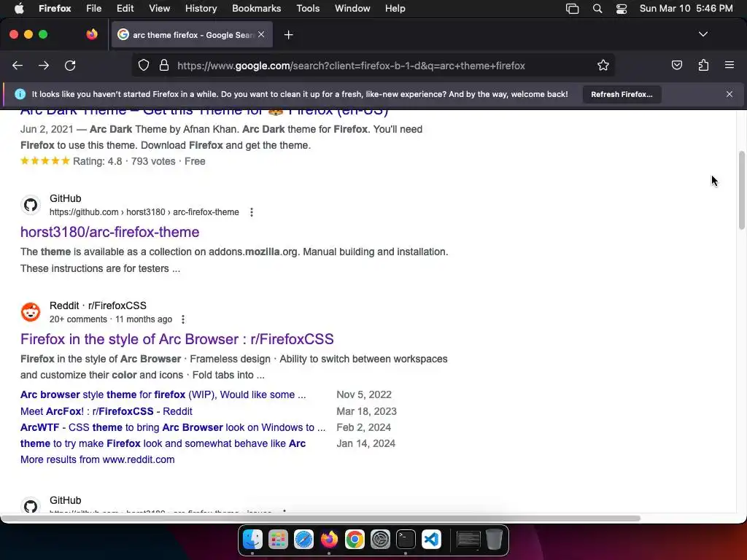
Task: Click the address bar URL
Action: tap(351, 66)
